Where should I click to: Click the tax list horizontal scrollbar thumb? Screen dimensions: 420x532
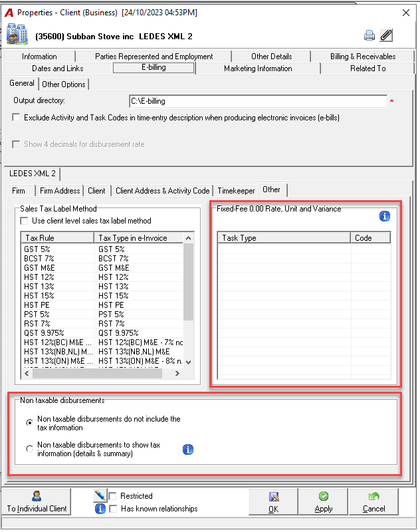coord(97,374)
